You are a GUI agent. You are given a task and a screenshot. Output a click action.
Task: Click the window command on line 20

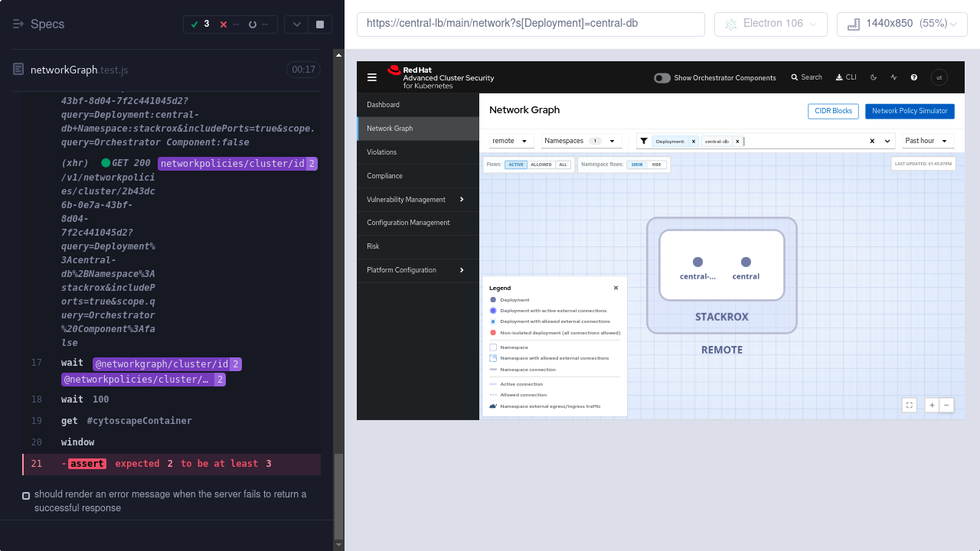pos(172,442)
